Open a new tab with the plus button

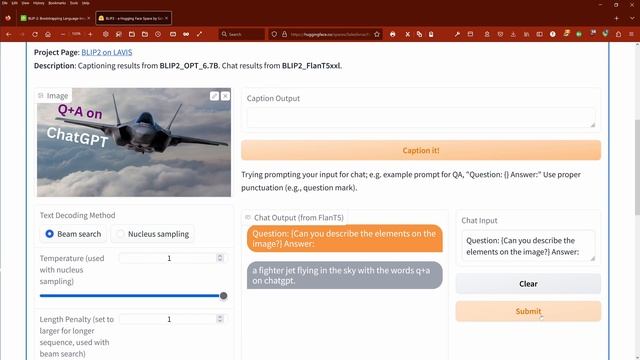[x=616, y=18]
